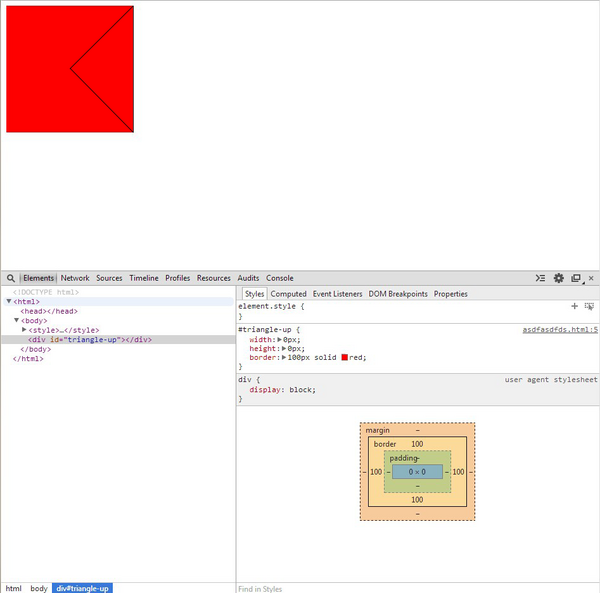Collapse the body node arrow

[x=17, y=320]
